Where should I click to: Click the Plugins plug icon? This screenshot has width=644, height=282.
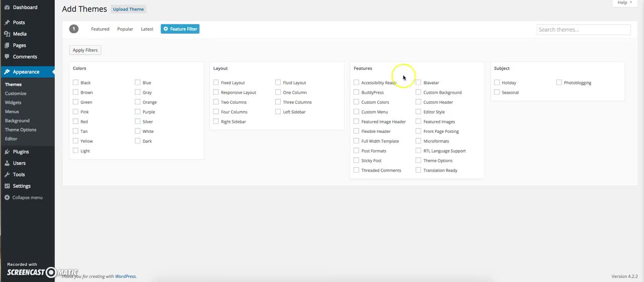pyautogui.click(x=7, y=152)
